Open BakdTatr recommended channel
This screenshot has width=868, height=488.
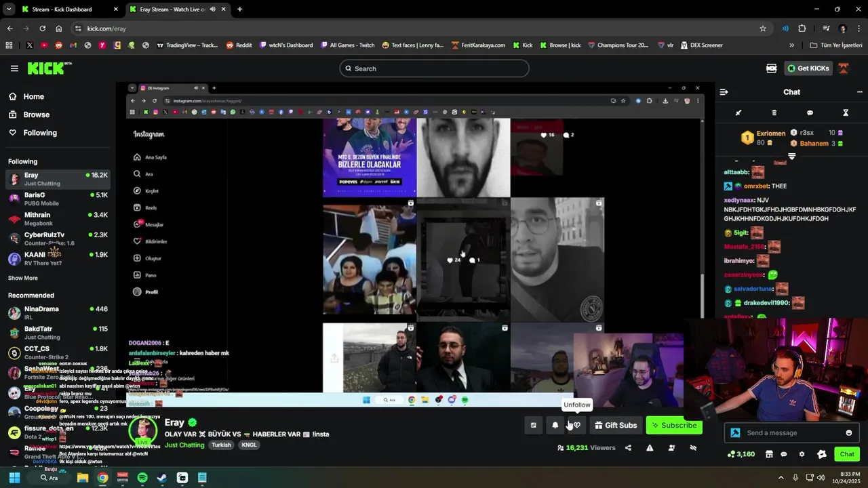click(x=58, y=332)
